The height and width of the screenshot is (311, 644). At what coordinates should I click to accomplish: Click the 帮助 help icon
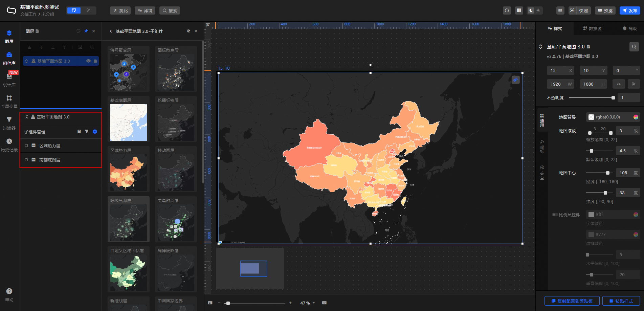coord(9,291)
